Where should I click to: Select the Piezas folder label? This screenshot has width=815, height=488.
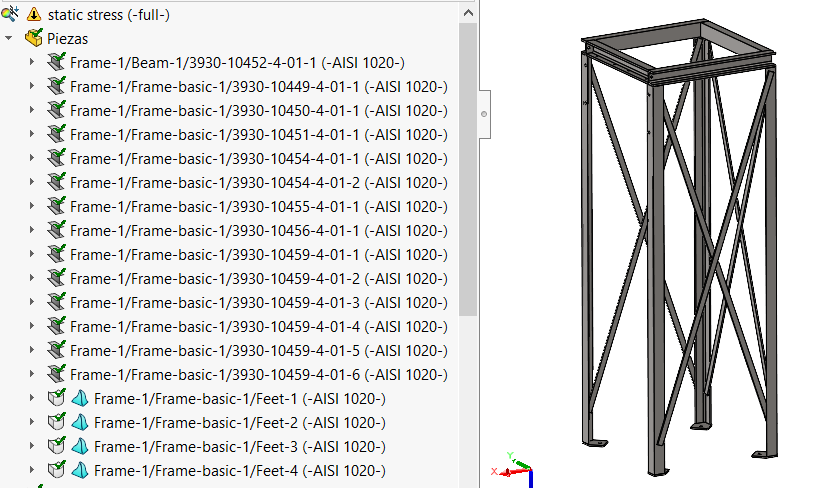pos(68,39)
